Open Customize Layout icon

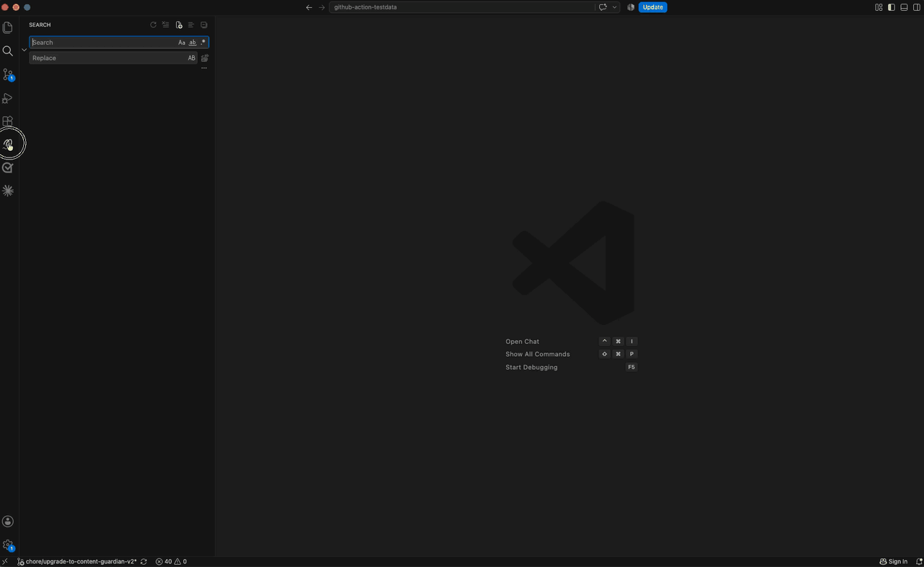point(879,7)
